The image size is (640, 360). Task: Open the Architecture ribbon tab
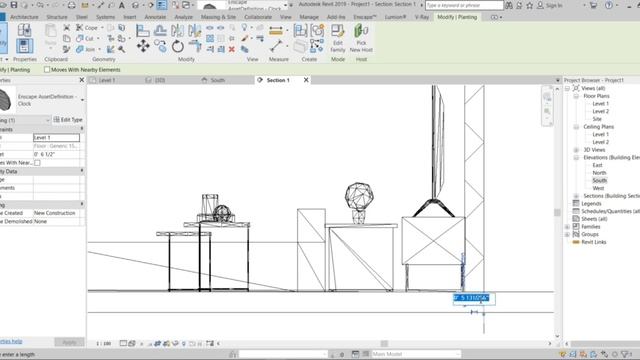click(24, 17)
